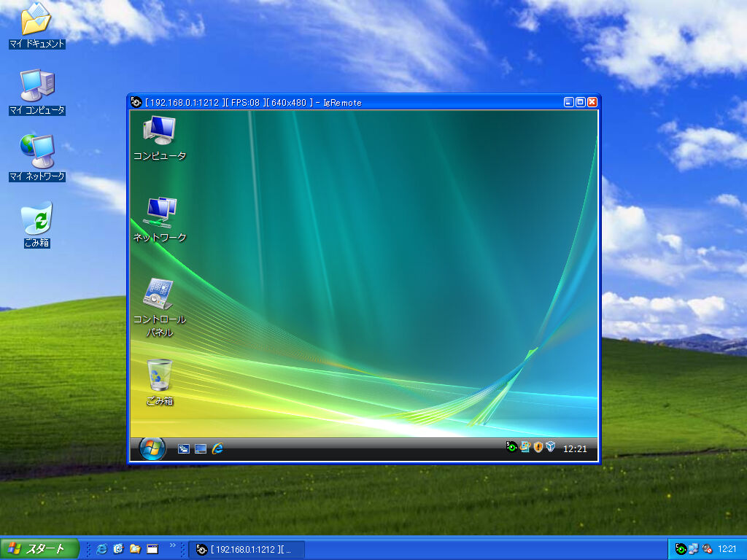Viewport: 747px width, 560px height.
Task: Click Switch between windows icon in remote taskbar
Action: point(183,448)
